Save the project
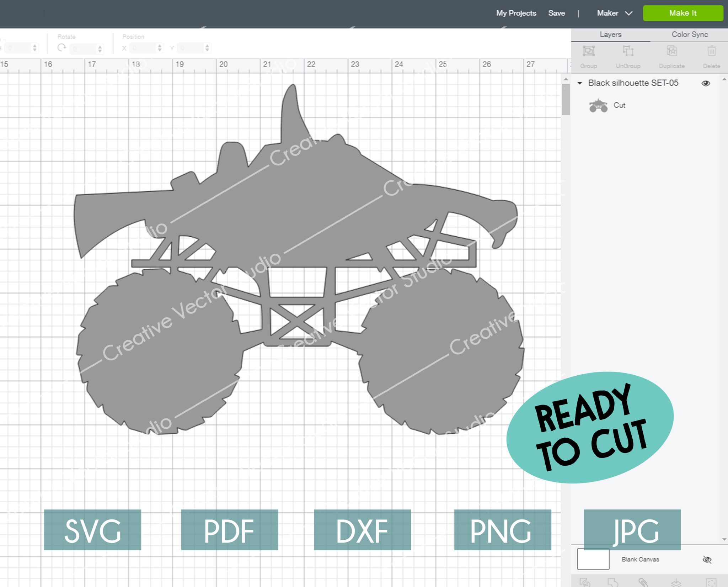728x587 pixels. click(556, 13)
